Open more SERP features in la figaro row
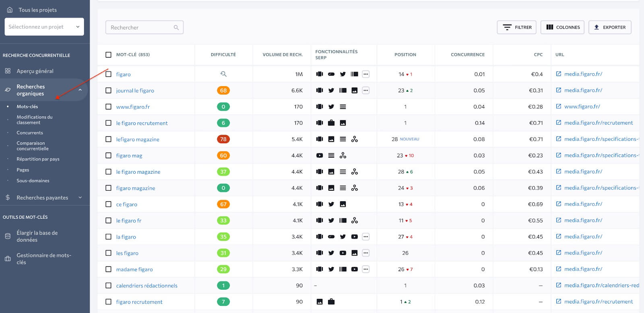 (365, 237)
